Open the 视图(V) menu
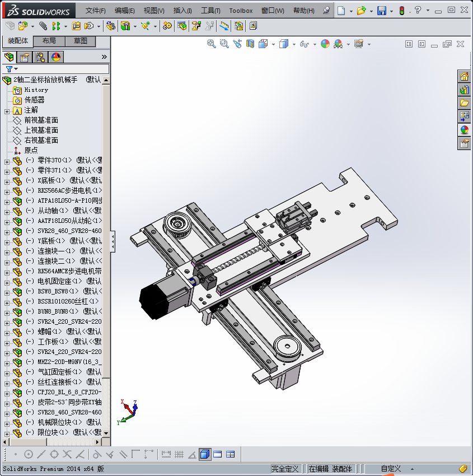Viewport: 473px width, 476px height. (154, 11)
